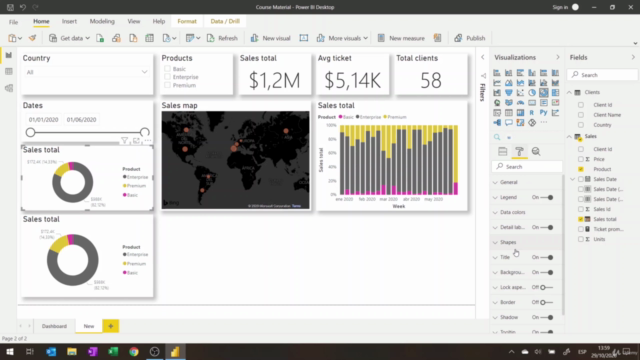Screen dimensions: 640x360
Task: Open the Get data dropdown arrow
Action: pos(87,38)
